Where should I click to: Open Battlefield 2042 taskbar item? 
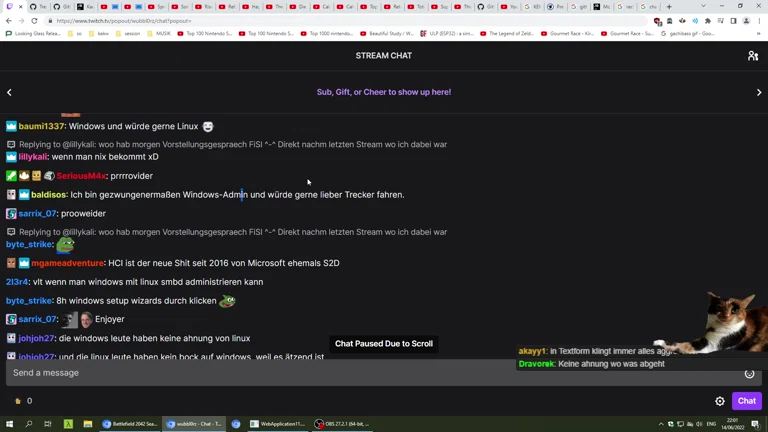click(130, 424)
